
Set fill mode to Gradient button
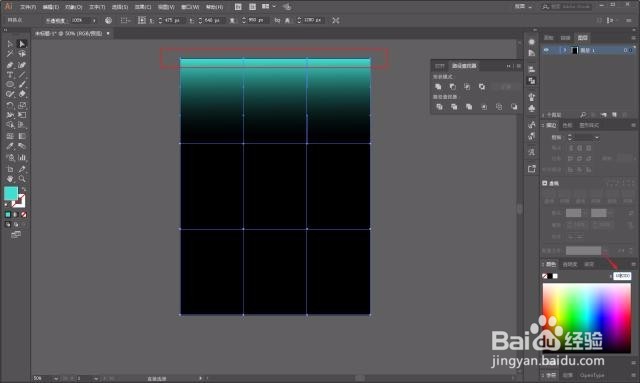16,214
